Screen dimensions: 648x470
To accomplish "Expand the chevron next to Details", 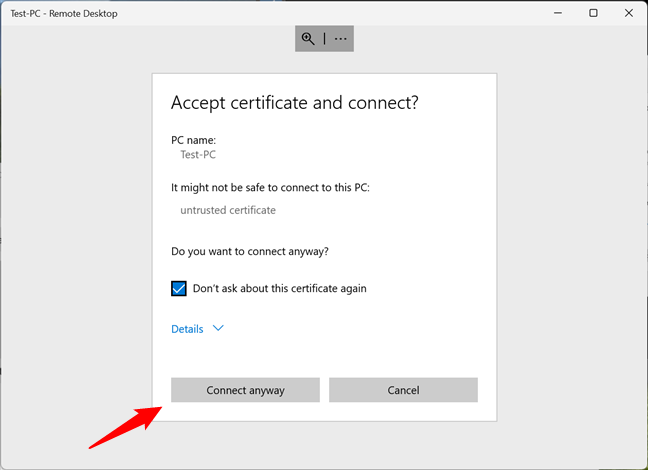I will click(219, 328).
